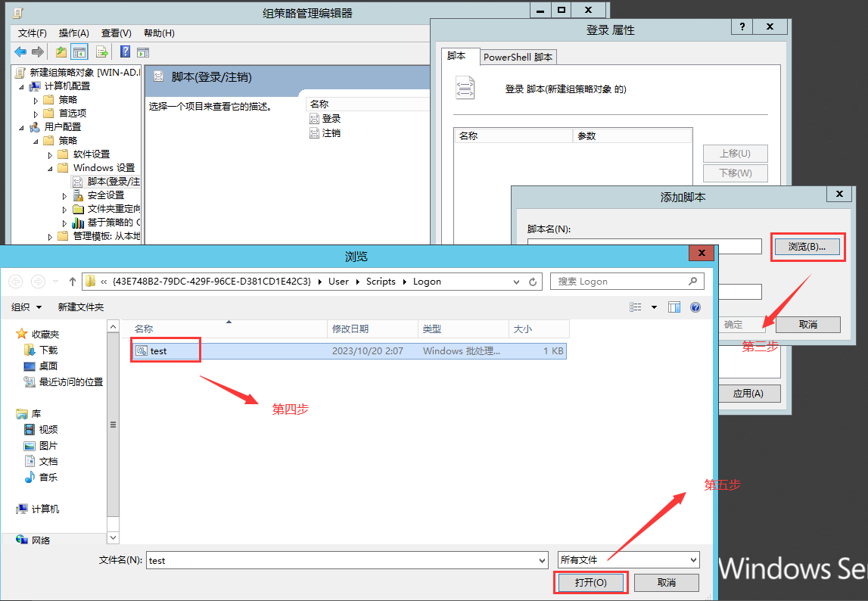Click the 浏览(B)... button
The image size is (868, 601).
click(x=807, y=247)
